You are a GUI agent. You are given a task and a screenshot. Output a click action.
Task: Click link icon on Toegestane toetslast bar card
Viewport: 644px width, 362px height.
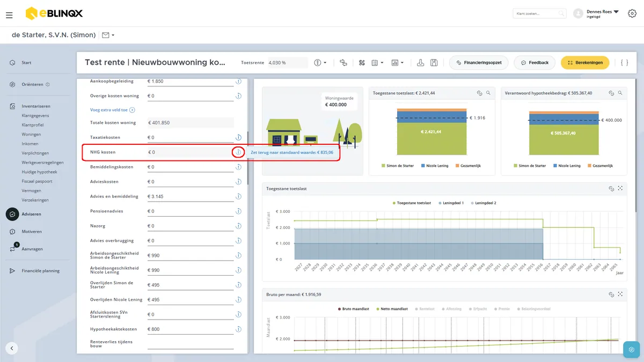480,93
